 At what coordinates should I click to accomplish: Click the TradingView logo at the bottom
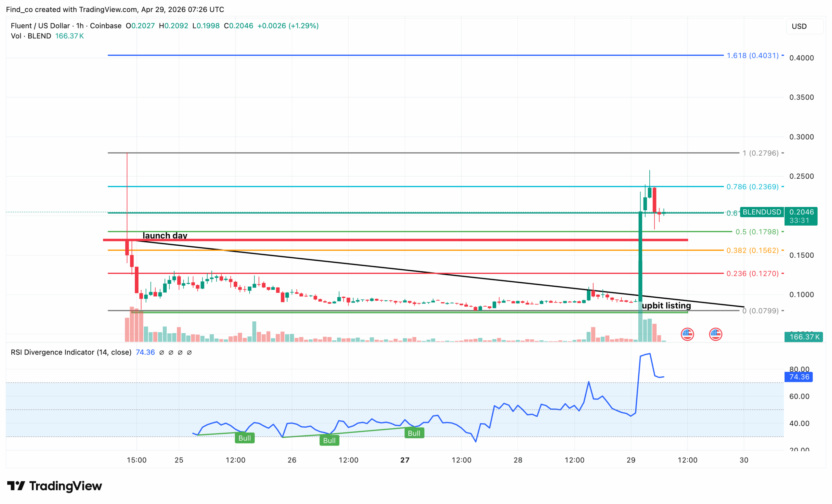pyautogui.click(x=54, y=486)
